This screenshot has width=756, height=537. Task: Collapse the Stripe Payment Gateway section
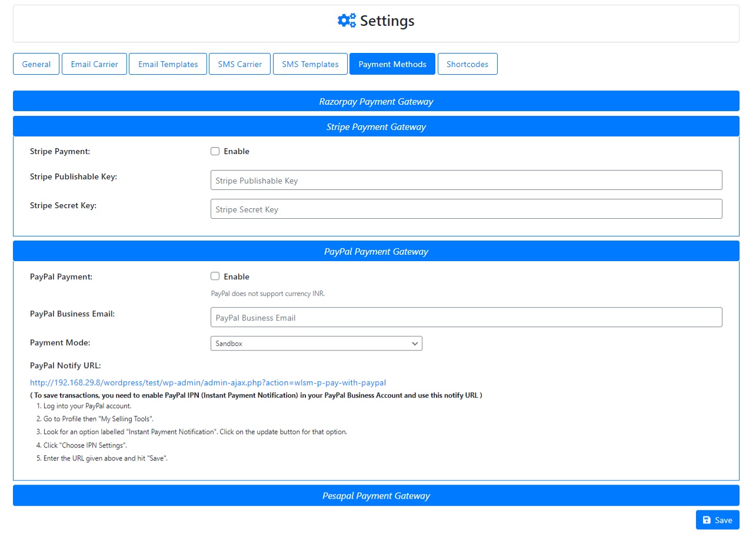(376, 126)
